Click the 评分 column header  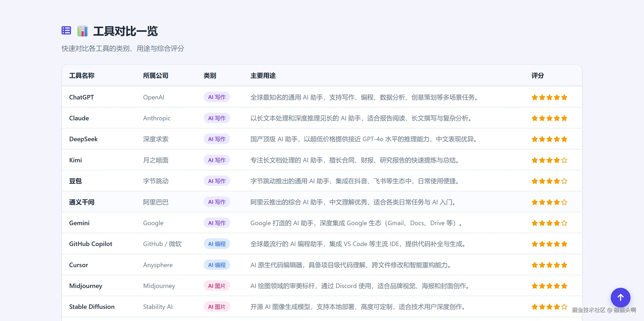point(538,75)
